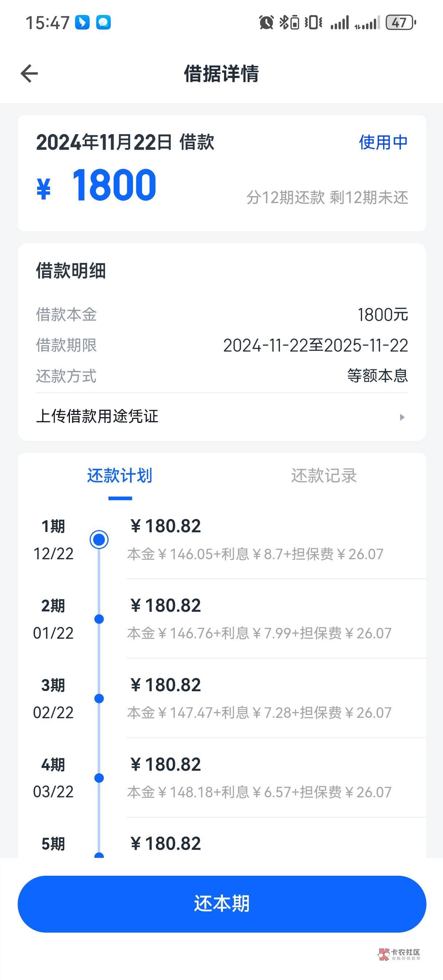Tap the chat bubble notification icon
The image size is (443, 980).
point(103,23)
